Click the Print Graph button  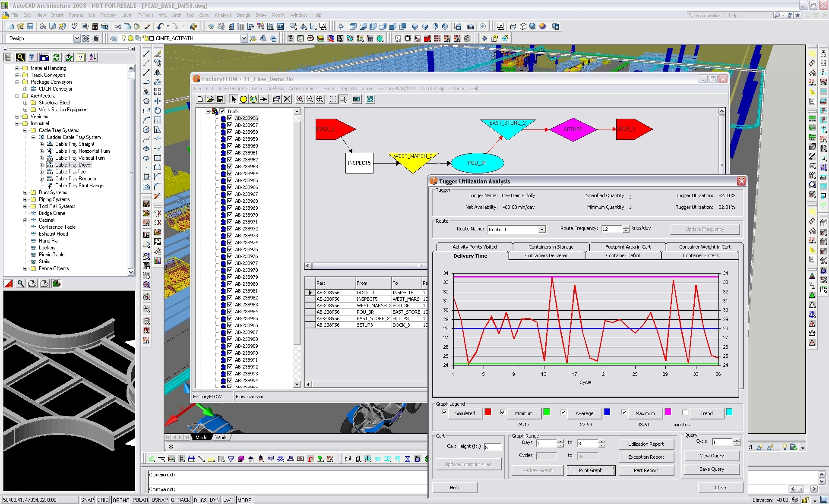coord(590,470)
